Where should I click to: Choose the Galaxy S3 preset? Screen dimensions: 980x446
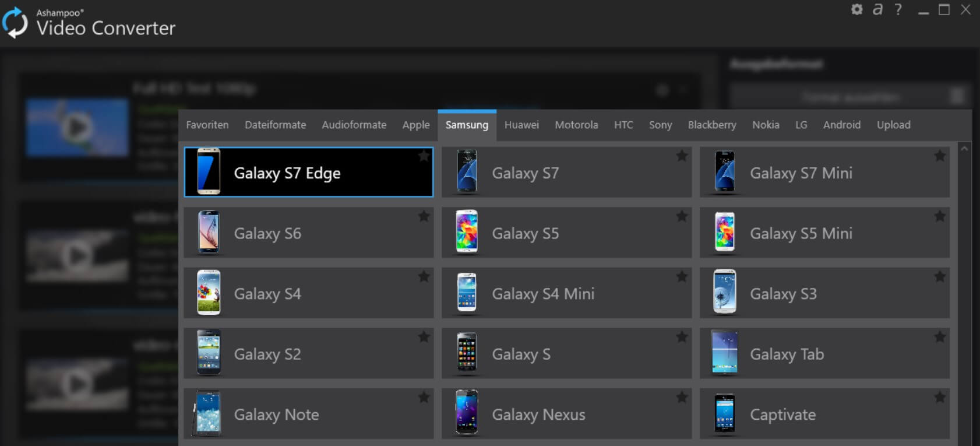(824, 293)
